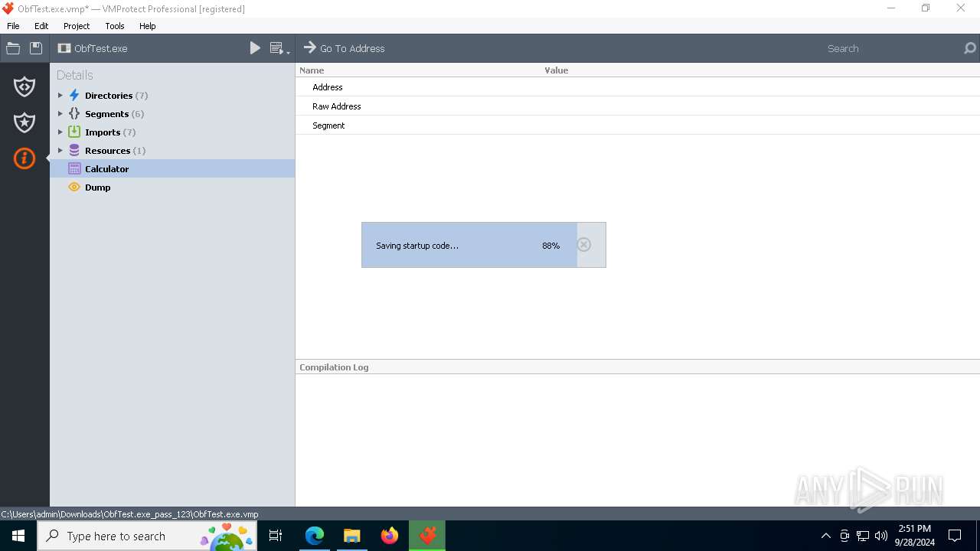980x551 pixels.
Task: Open the Project menu
Action: tap(77, 26)
